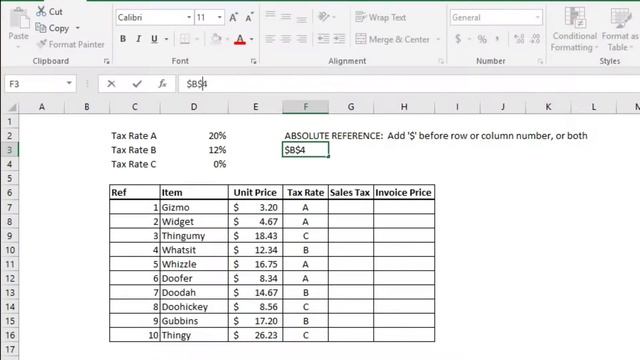Click in the formula bar text $B$4
The image size is (640, 360).
coord(197,84)
